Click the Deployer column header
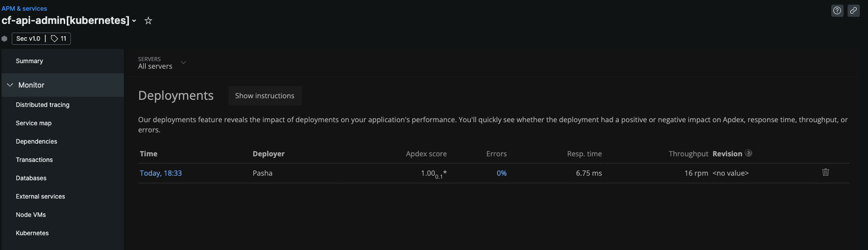Image resolution: width=868 pixels, height=250 pixels. coord(269,154)
